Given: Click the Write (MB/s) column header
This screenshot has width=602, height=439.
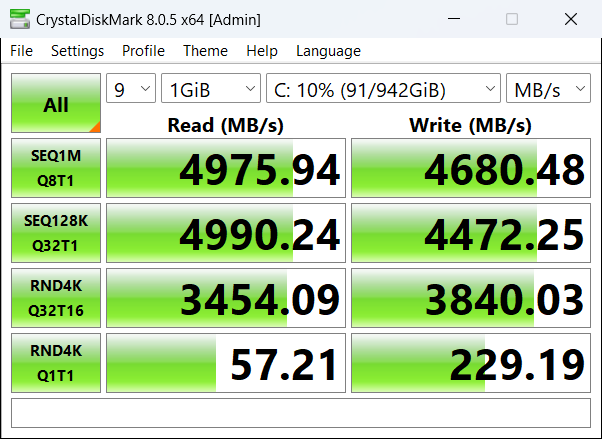Looking at the screenshot, I should (x=470, y=125).
